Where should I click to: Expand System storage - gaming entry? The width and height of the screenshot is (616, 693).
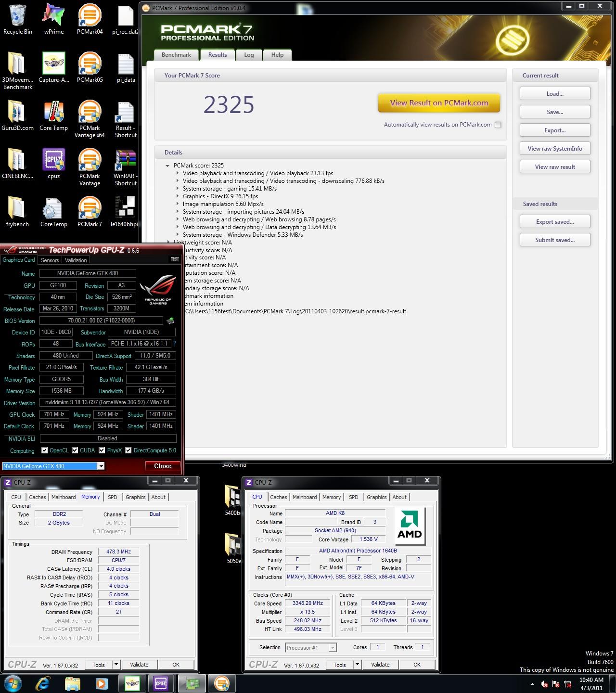click(x=178, y=189)
